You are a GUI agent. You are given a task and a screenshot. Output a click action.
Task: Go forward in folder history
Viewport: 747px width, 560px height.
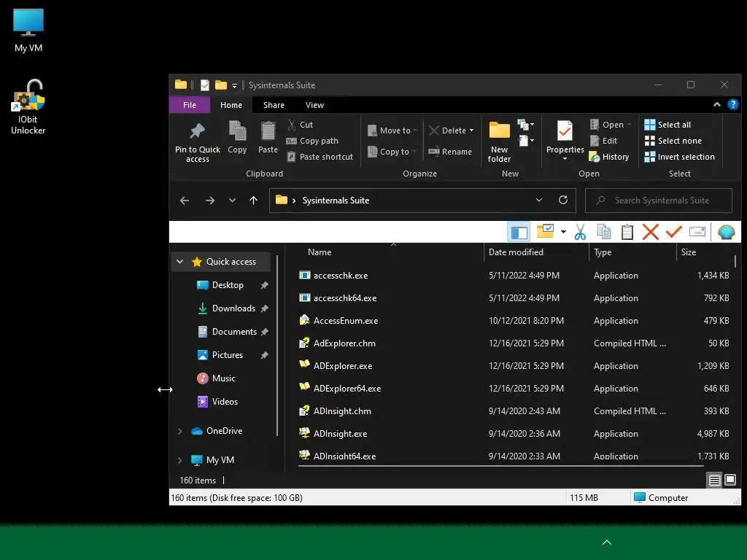[210, 201]
